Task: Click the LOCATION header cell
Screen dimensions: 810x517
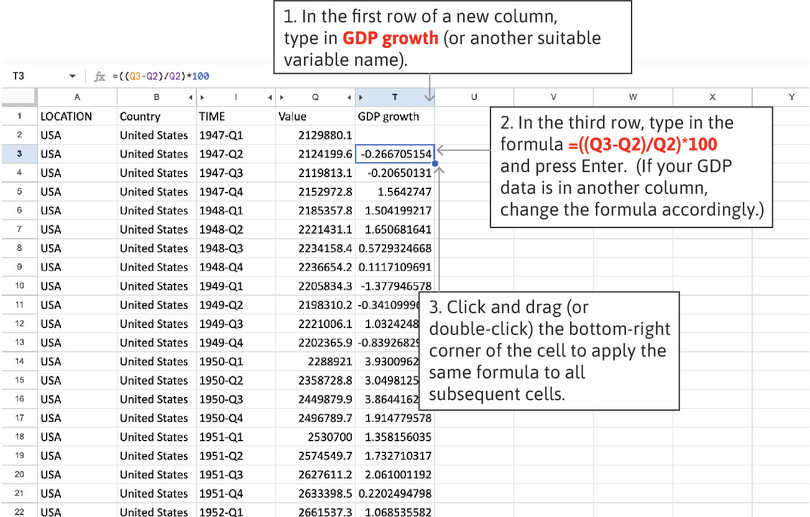Action: (x=77, y=116)
